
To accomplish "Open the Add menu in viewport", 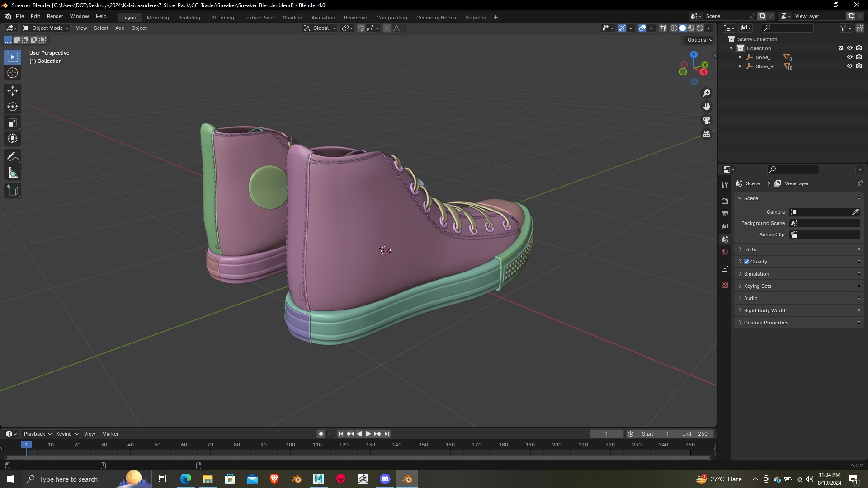I will [120, 28].
